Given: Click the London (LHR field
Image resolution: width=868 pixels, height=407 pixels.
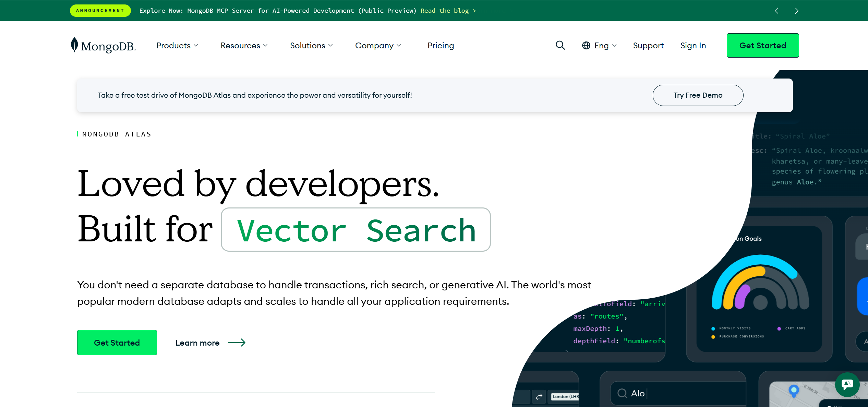Looking at the screenshot, I should click(x=565, y=397).
